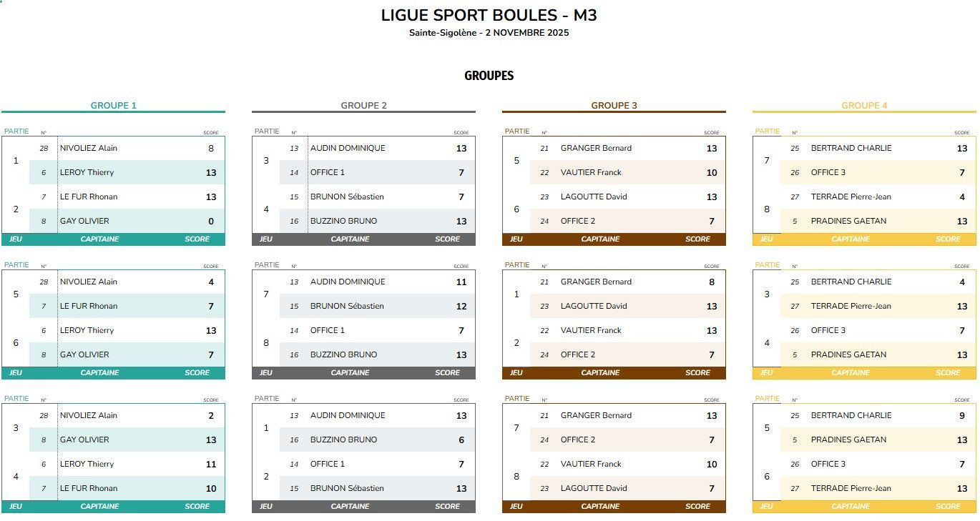Select LE FUR Rhonan's score of 7
The image size is (980, 521).
(211, 307)
